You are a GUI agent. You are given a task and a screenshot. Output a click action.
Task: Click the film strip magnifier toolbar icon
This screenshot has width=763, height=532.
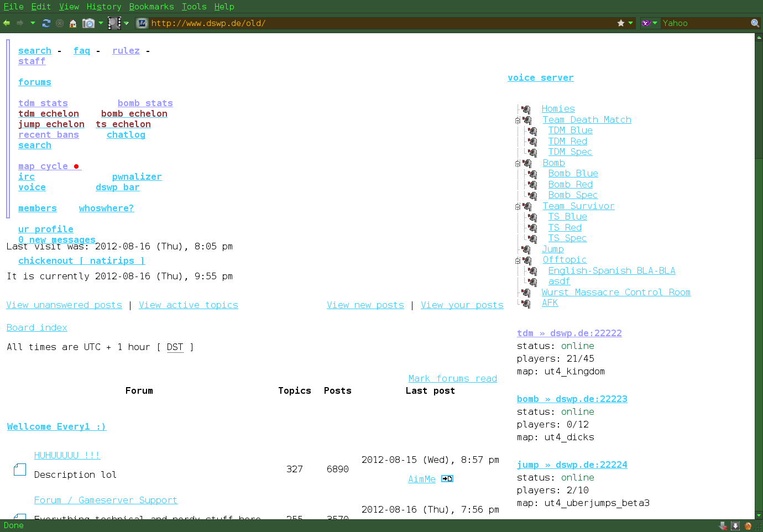pos(114,23)
